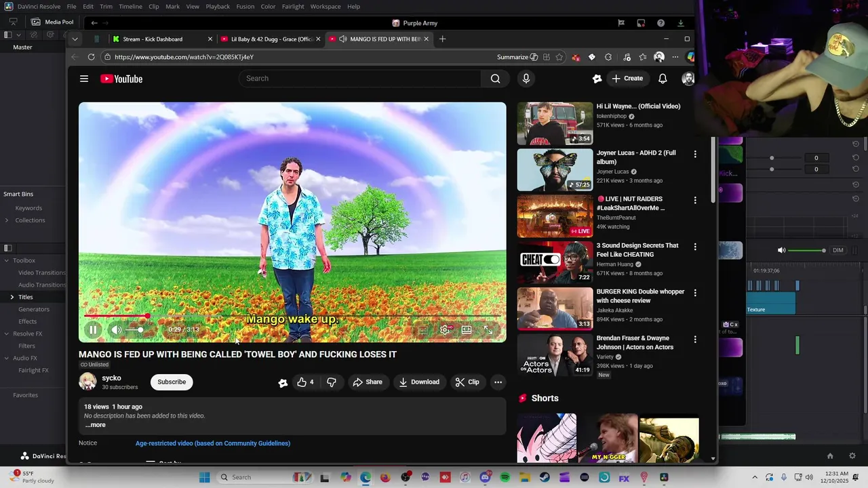Open browser extensions puzzle icon

[608, 57]
